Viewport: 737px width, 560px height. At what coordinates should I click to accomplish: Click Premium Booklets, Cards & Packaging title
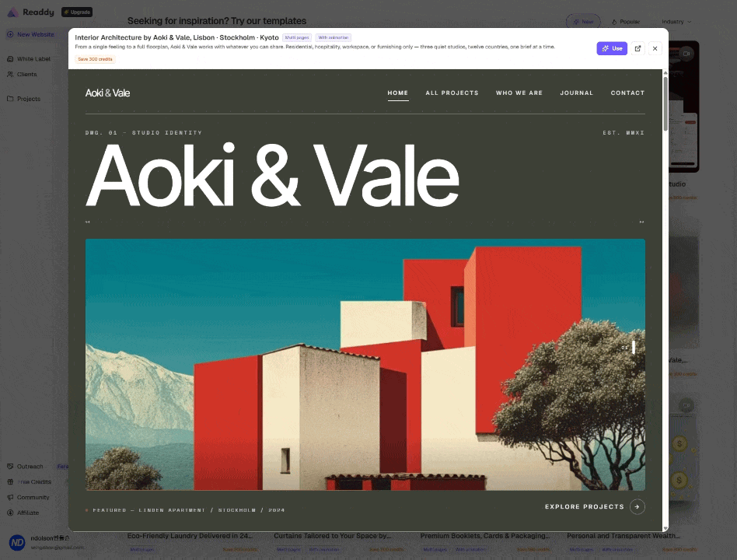coord(485,536)
